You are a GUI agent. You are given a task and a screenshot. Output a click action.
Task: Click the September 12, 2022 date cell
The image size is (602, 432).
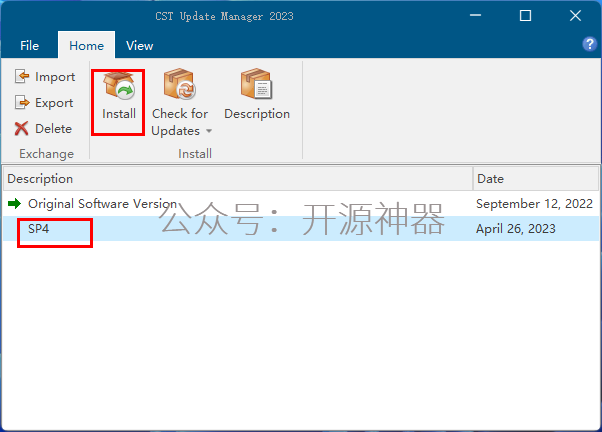coord(534,204)
